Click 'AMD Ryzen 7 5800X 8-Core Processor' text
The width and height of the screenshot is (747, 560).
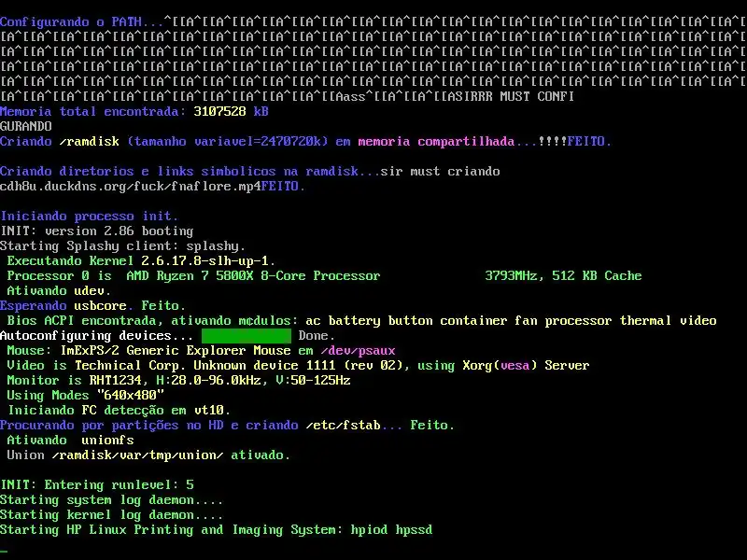click(x=253, y=275)
